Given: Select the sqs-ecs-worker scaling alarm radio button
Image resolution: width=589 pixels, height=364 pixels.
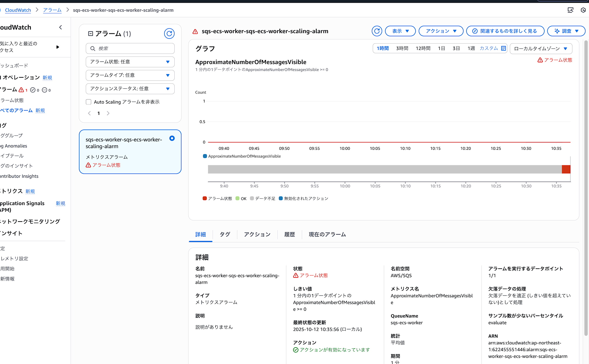Looking at the screenshot, I should coord(172,138).
